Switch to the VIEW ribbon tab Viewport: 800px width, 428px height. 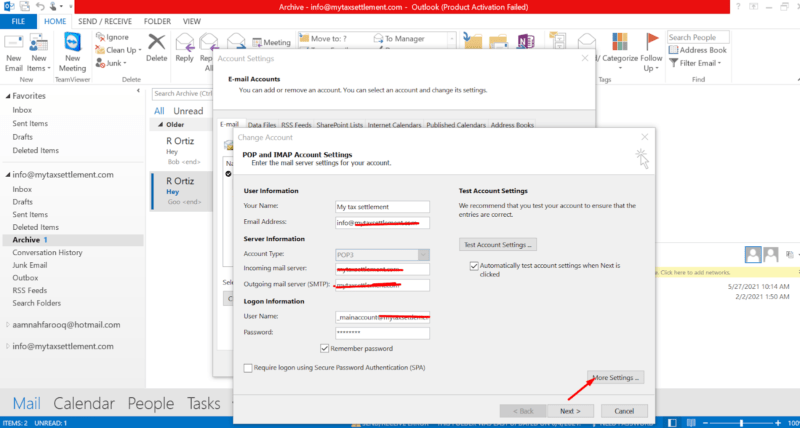192,21
